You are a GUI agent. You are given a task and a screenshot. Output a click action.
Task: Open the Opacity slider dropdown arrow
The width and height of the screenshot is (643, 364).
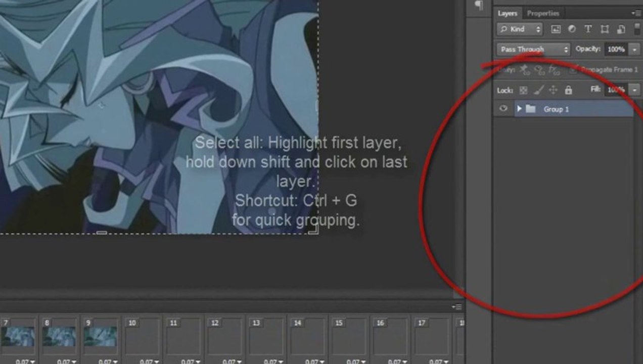(634, 49)
